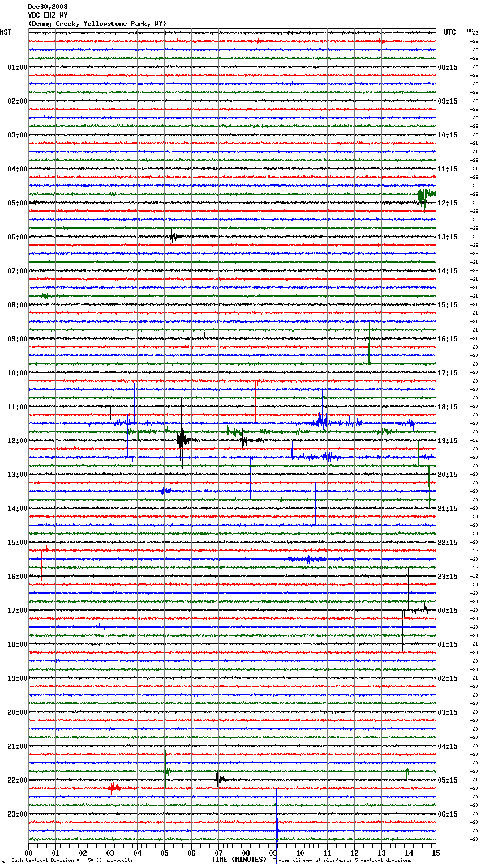This screenshot has height=868, width=481.
Task: Click the TIME (MINUTES) axis title
Action: tap(239, 860)
